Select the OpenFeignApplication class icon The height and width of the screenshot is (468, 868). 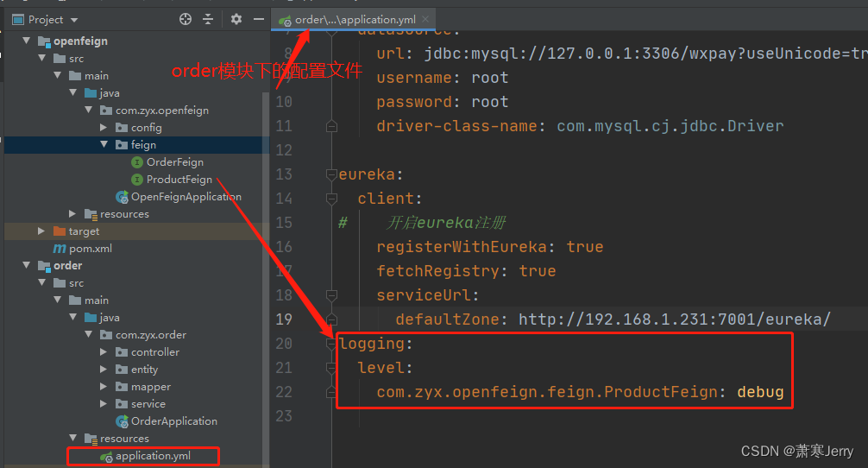(x=122, y=197)
